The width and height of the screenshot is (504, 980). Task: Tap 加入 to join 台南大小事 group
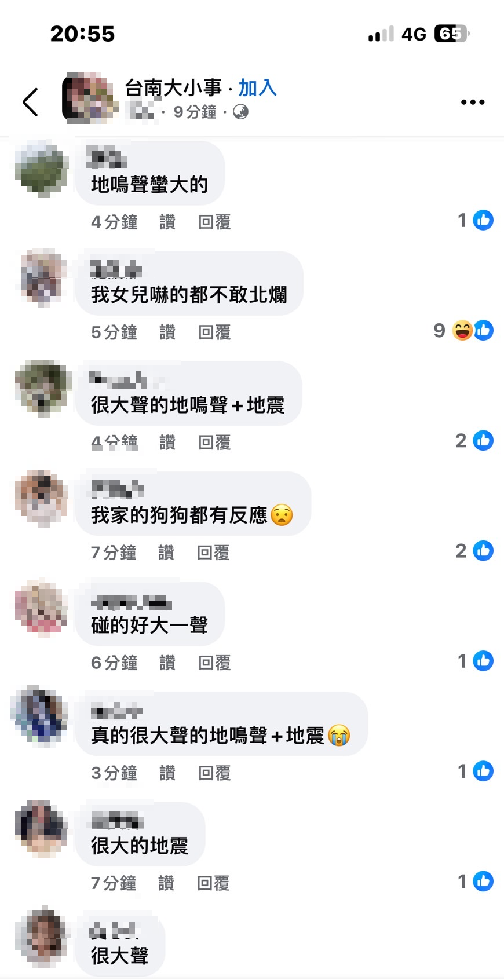[258, 88]
